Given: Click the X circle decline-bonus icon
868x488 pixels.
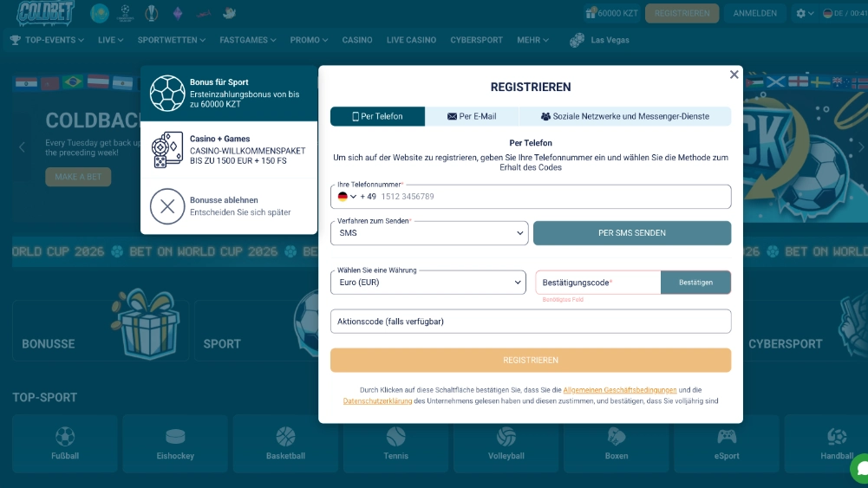Looking at the screenshot, I should [167, 205].
